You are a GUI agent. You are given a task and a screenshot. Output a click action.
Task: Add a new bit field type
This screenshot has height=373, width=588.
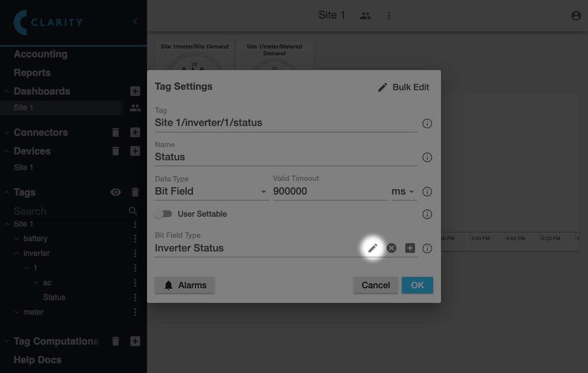[x=410, y=248]
